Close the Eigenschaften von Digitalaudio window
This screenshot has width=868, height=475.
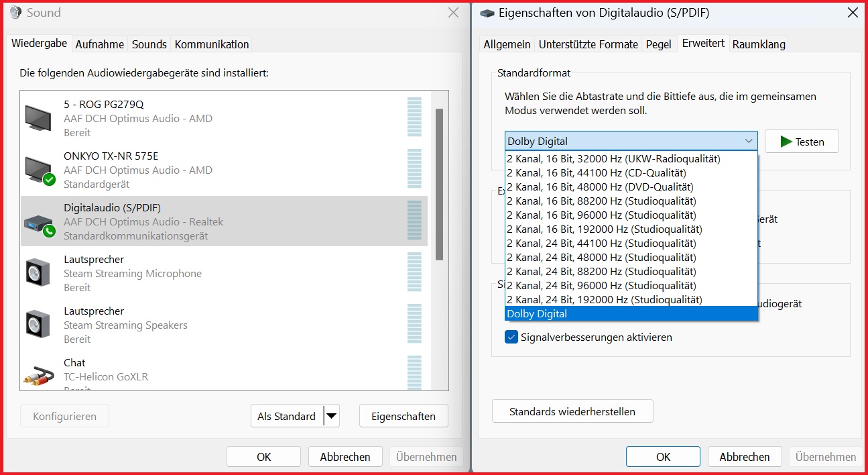tap(853, 13)
